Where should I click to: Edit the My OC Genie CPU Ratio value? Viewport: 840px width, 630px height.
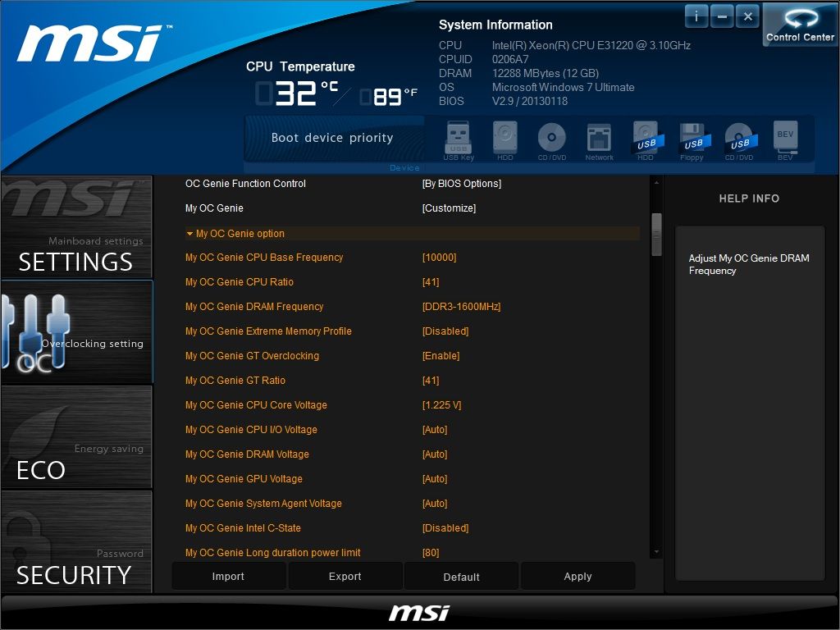(431, 282)
